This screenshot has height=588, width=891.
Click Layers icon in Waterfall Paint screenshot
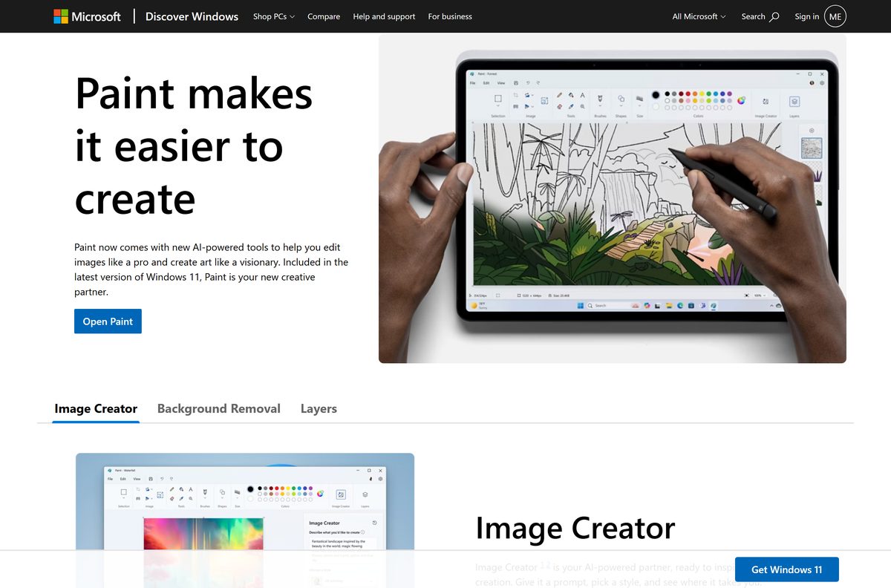365,494
